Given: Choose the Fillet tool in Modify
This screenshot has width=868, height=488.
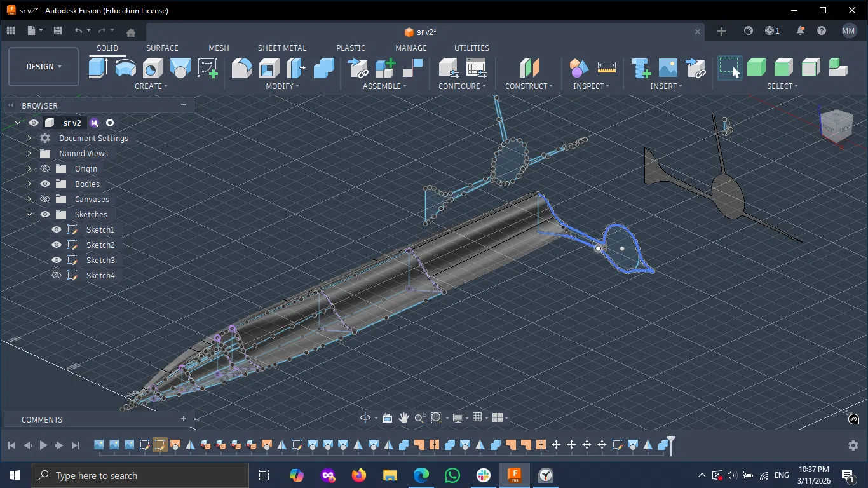Looking at the screenshot, I should click(241, 67).
